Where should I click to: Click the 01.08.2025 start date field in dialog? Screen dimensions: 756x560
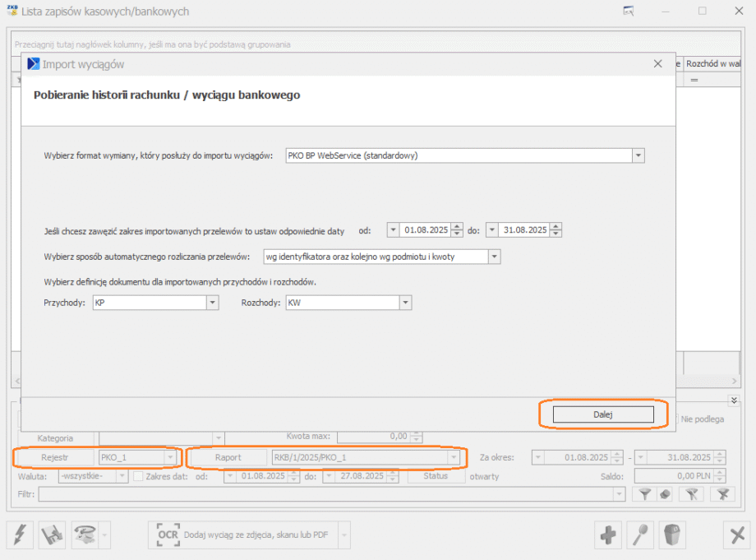coord(426,230)
